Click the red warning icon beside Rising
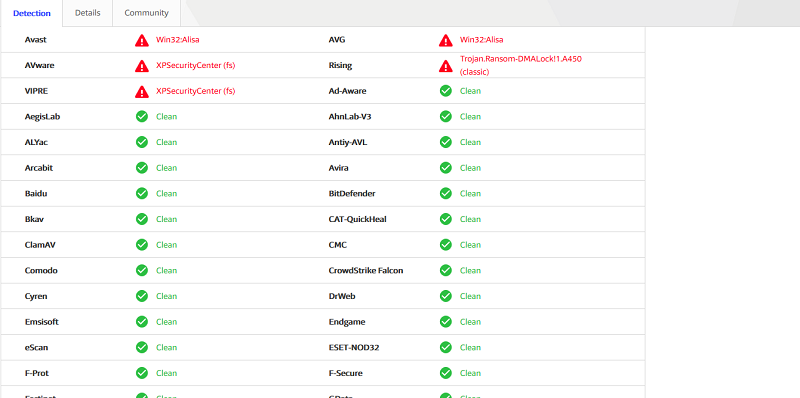Viewport: 800px width, 398px height. point(446,66)
